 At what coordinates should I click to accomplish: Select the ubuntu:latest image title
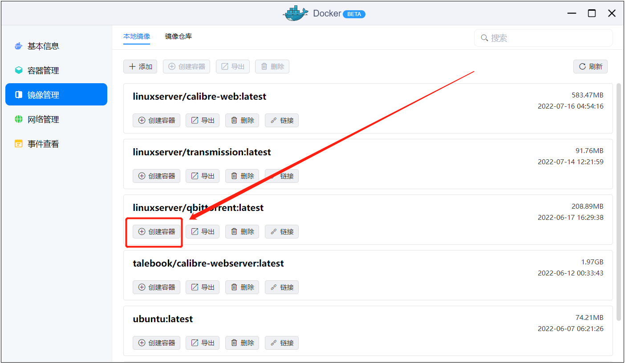[x=163, y=319]
